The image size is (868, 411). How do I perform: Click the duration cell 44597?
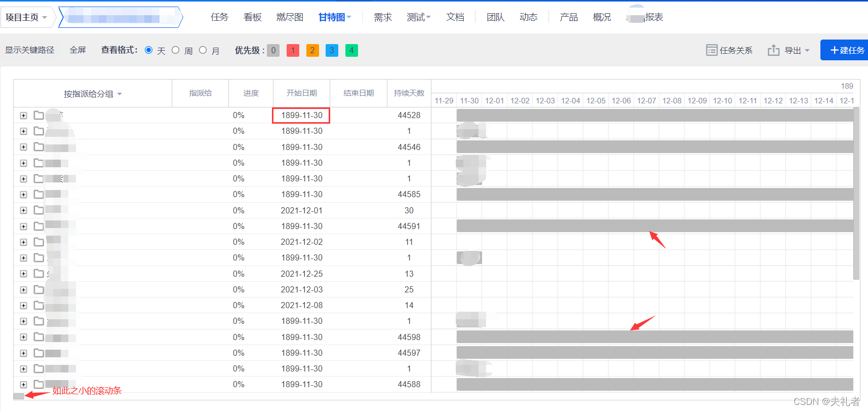[409, 353]
